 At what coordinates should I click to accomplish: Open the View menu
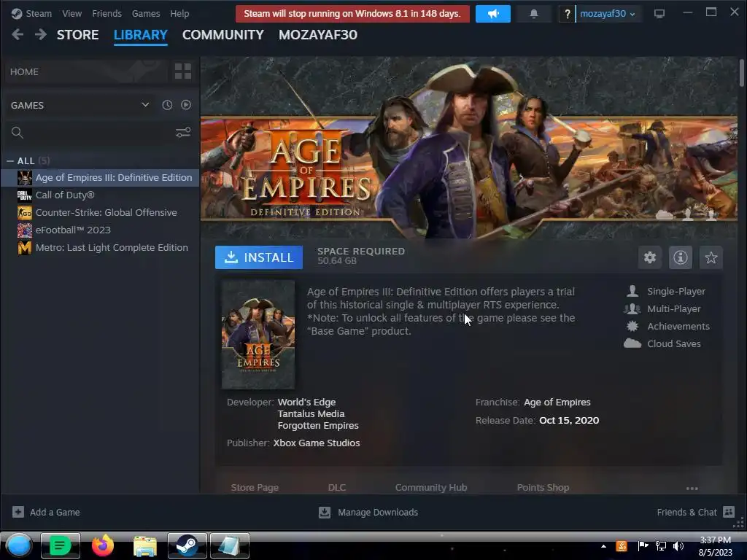tap(72, 13)
